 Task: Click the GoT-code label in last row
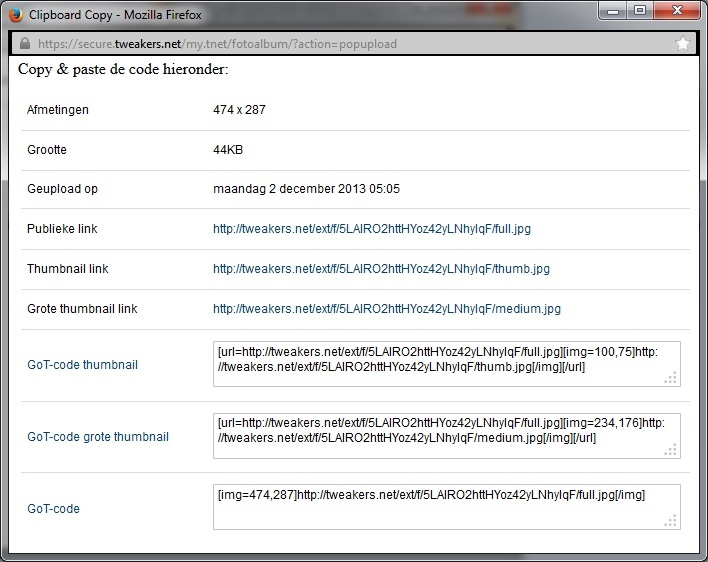[53, 509]
